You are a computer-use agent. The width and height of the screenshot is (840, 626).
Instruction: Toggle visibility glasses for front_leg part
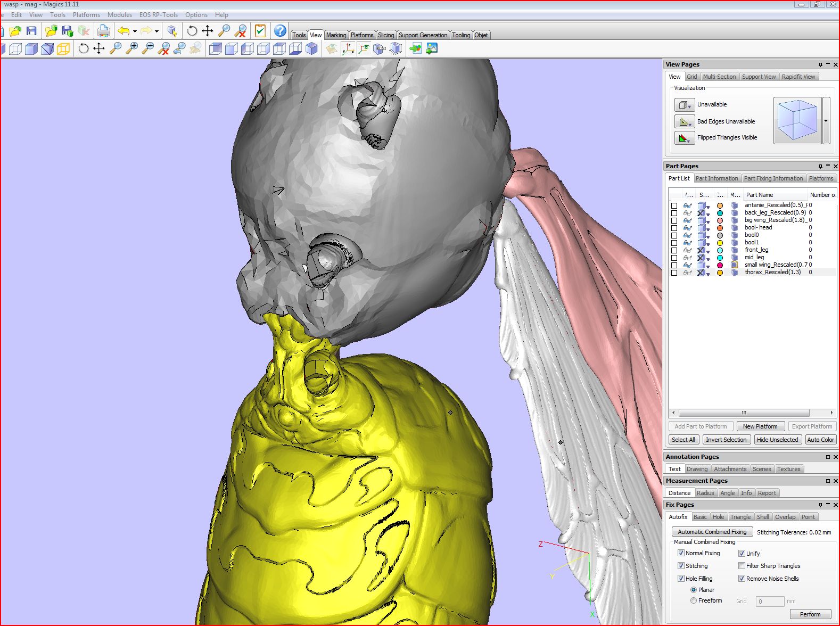pyautogui.click(x=688, y=250)
